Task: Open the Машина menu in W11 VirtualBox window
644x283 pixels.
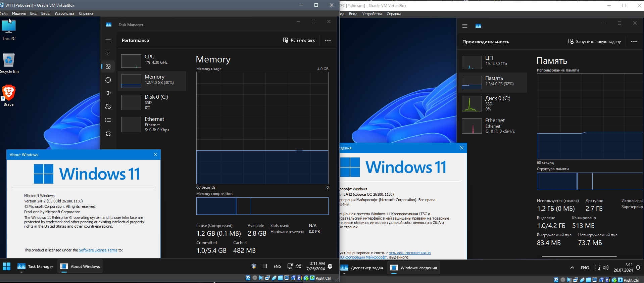Action: point(19,14)
